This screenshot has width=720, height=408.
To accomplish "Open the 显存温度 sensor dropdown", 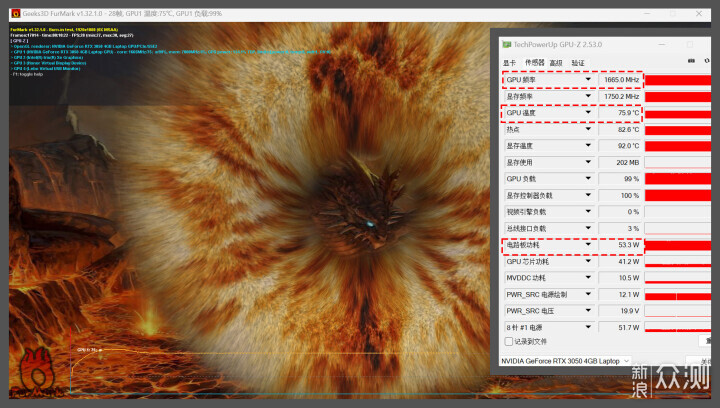I will pyautogui.click(x=588, y=145).
